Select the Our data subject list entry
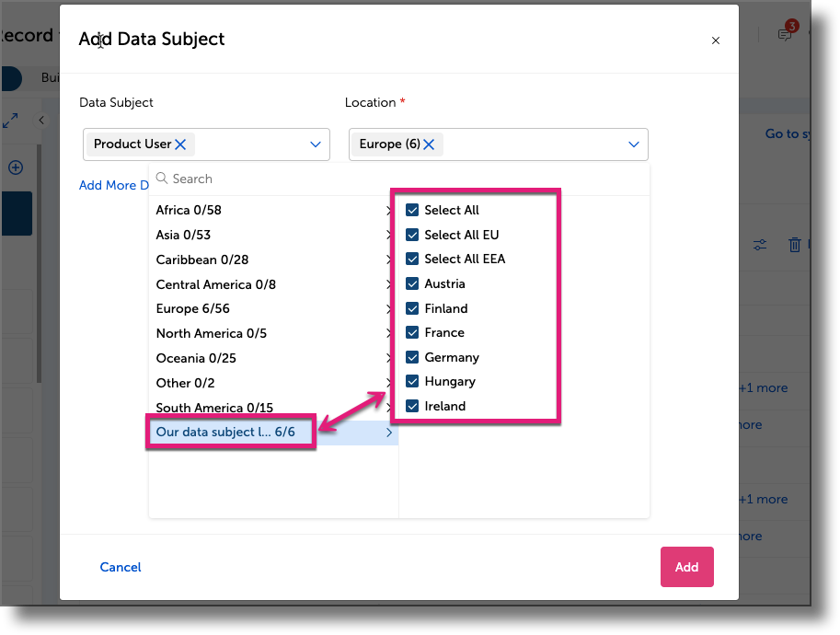The width and height of the screenshot is (840, 635). tap(230, 432)
